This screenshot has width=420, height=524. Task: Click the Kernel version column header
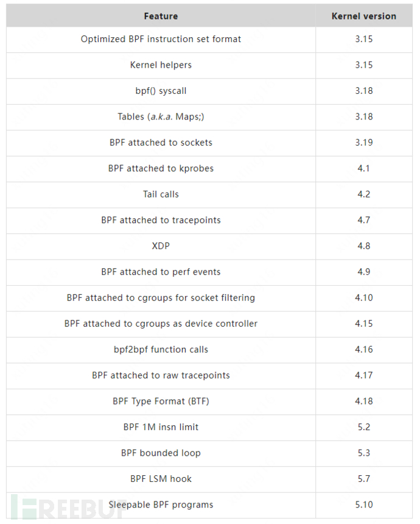click(363, 16)
